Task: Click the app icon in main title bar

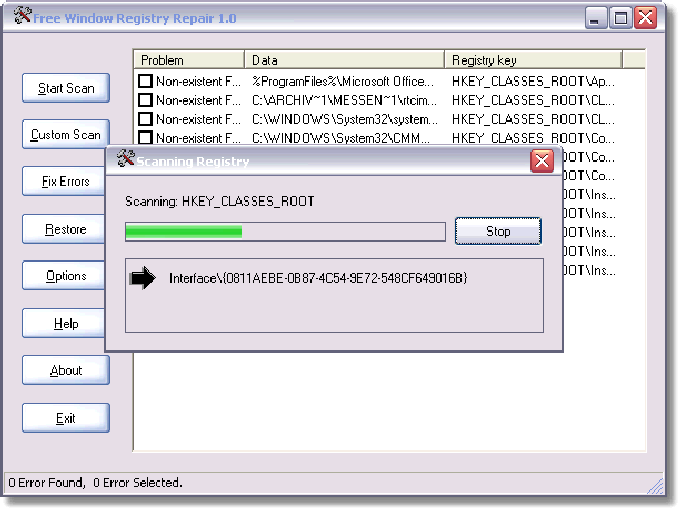Action: [x=23, y=15]
